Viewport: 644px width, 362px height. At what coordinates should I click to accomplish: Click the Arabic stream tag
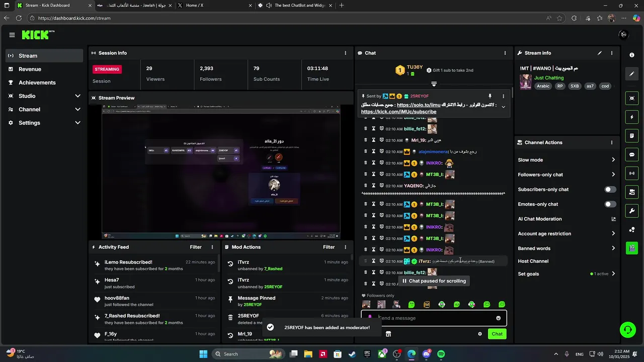(x=543, y=86)
